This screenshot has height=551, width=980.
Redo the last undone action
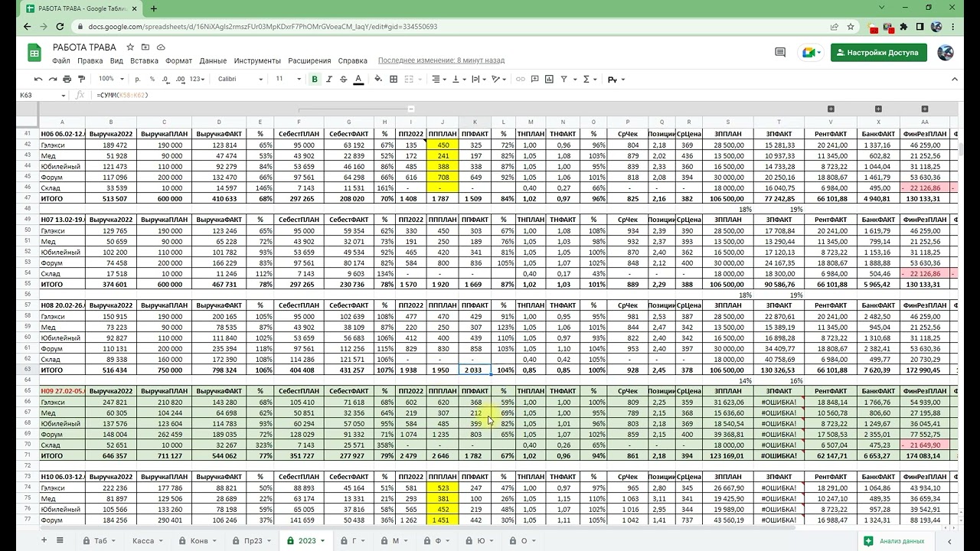point(53,79)
